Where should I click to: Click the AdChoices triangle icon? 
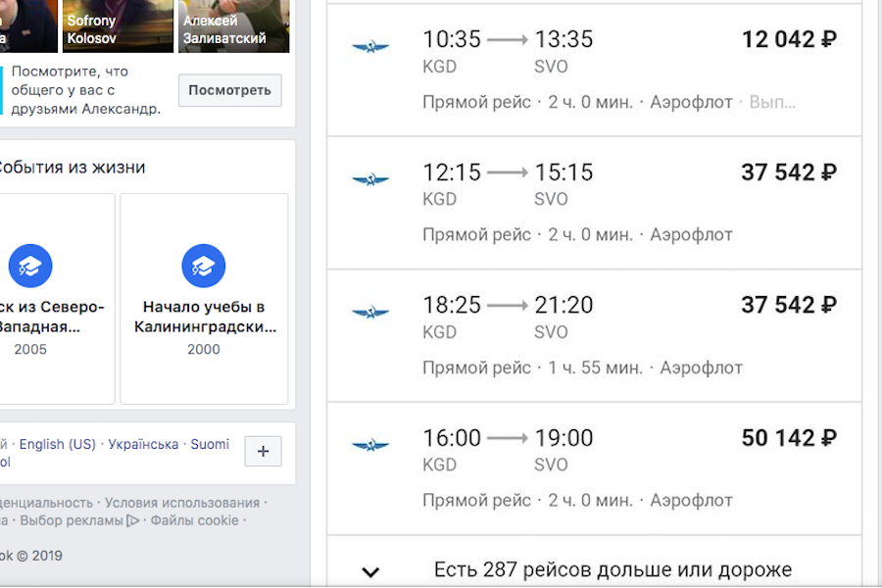(132, 520)
